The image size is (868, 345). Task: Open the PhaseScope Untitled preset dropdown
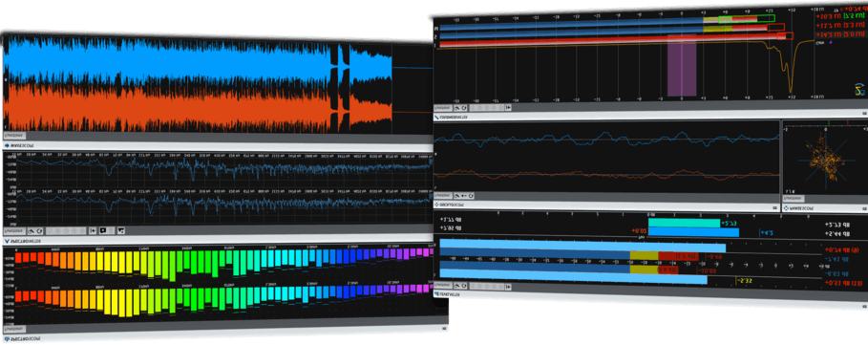794,198
